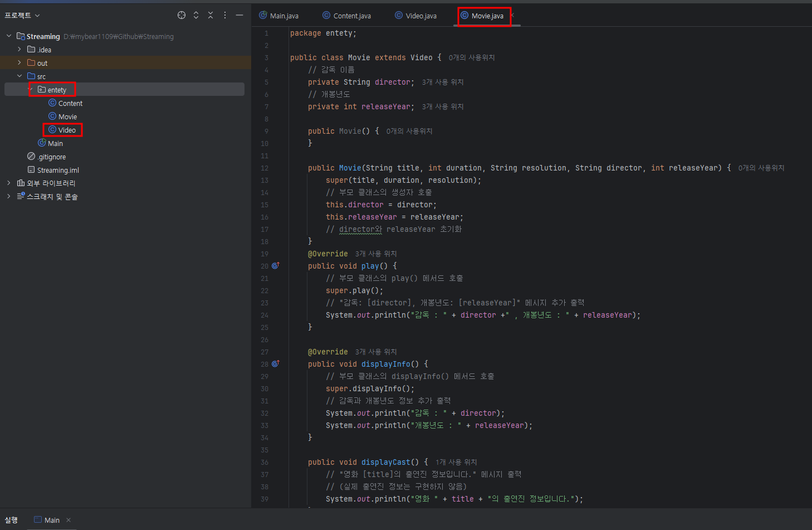The width and height of the screenshot is (812, 530).
Task: Click the usages hint next to class Movie
Action: click(472, 57)
